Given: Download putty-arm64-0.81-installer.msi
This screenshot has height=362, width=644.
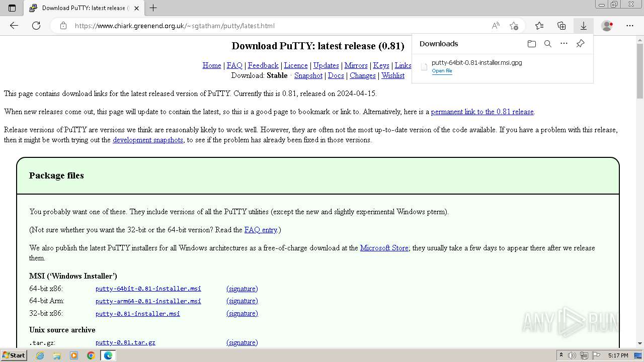Looking at the screenshot, I should pyautogui.click(x=148, y=301).
